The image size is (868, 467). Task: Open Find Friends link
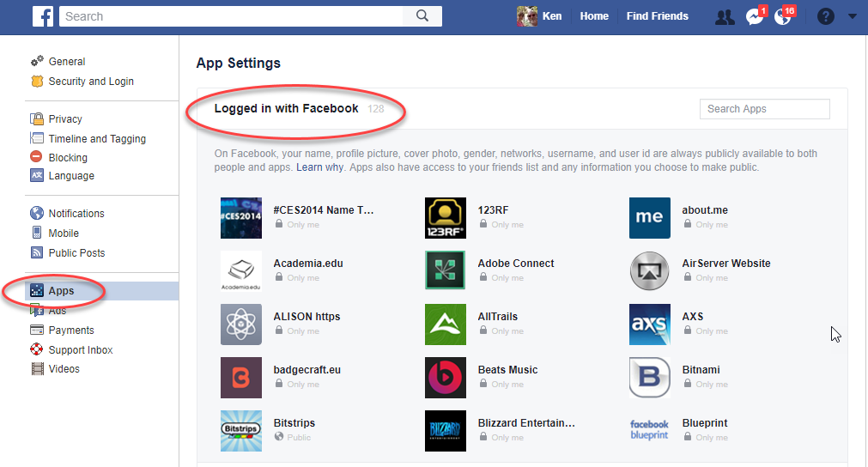coord(657,16)
